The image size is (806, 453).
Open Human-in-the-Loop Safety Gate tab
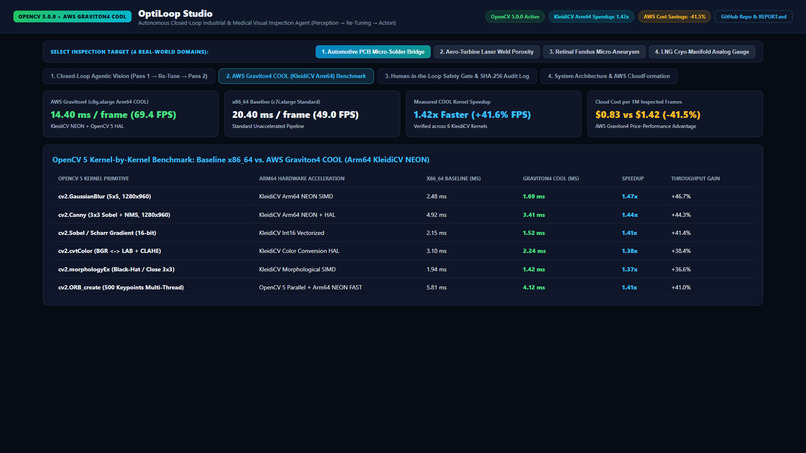457,76
